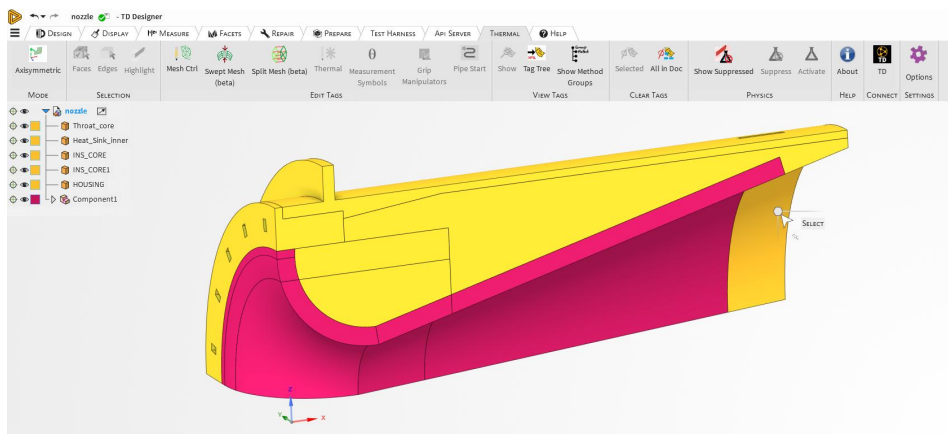This screenshot has height=439, width=948.
Task: Collapse the nozzle tree node
Action: coord(45,111)
